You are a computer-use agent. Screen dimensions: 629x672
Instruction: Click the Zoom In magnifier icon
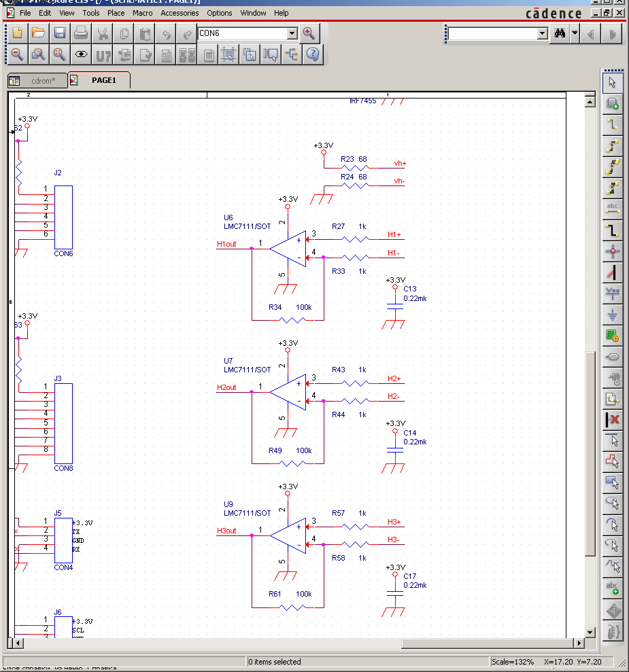(x=309, y=33)
